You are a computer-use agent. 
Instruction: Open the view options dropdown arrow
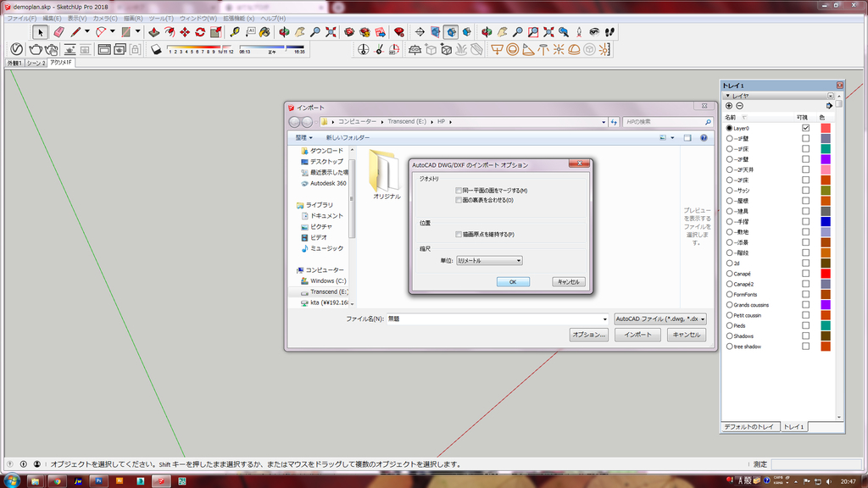672,138
